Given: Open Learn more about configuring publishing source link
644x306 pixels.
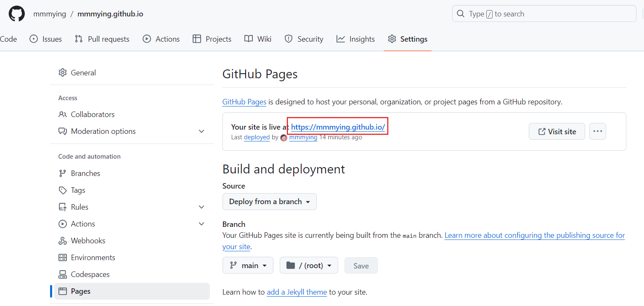Looking at the screenshot, I should click(535, 235).
